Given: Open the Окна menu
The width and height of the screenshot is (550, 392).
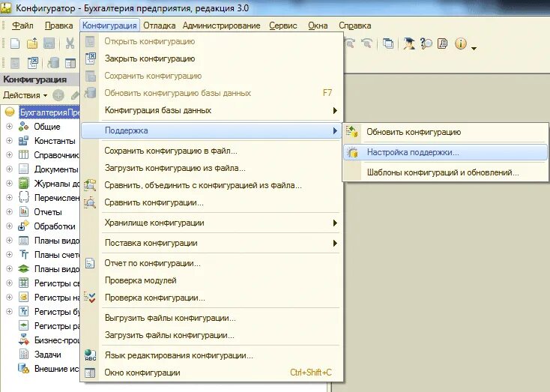Looking at the screenshot, I should (318, 25).
